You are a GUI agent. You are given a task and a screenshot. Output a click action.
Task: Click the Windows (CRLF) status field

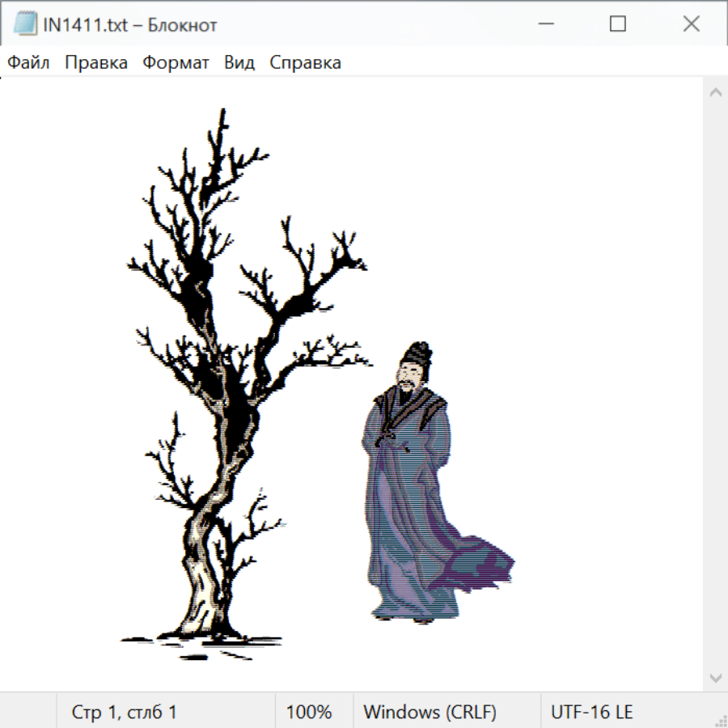coord(430,712)
